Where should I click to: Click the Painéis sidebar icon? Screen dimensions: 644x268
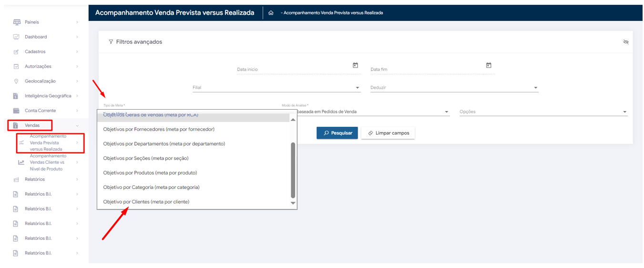17,22
